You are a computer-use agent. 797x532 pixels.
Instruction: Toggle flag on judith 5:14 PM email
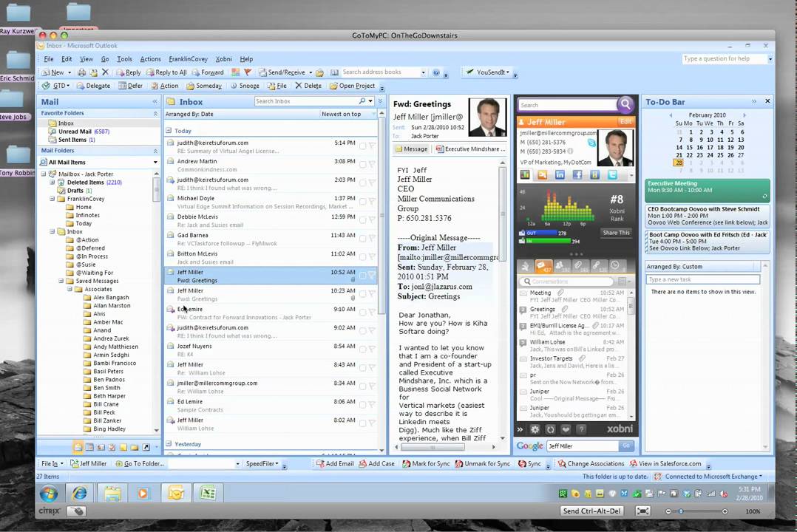click(x=372, y=146)
